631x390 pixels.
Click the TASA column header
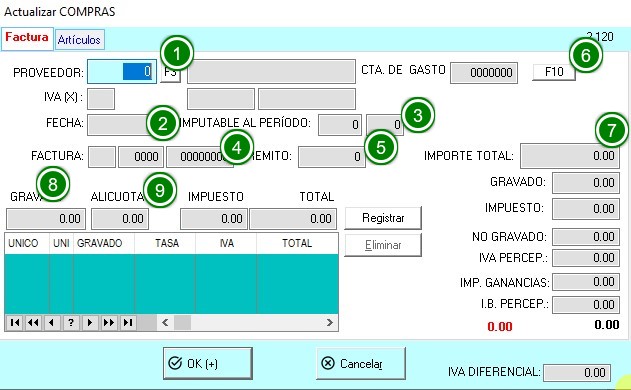click(165, 243)
